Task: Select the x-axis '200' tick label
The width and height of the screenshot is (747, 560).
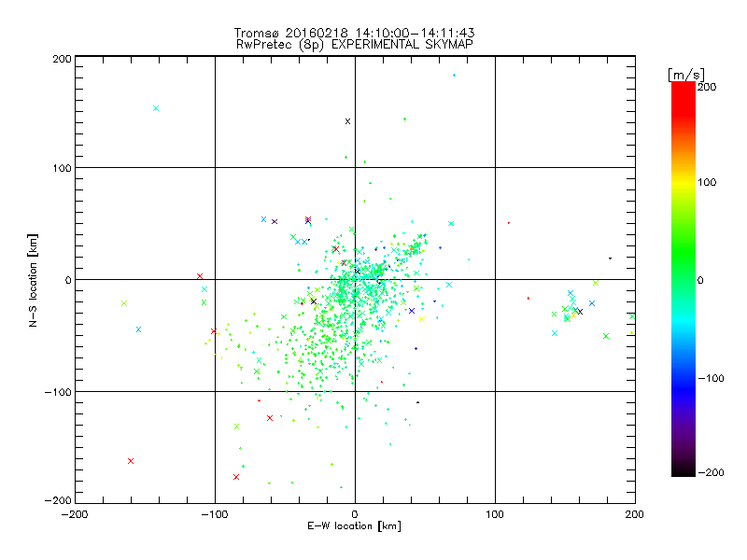Action: 635,514
